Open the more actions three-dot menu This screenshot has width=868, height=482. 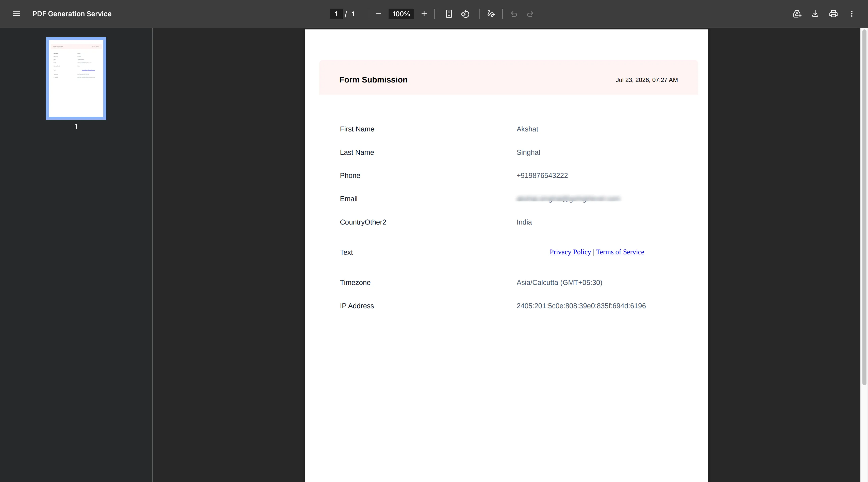click(x=852, y=14)
